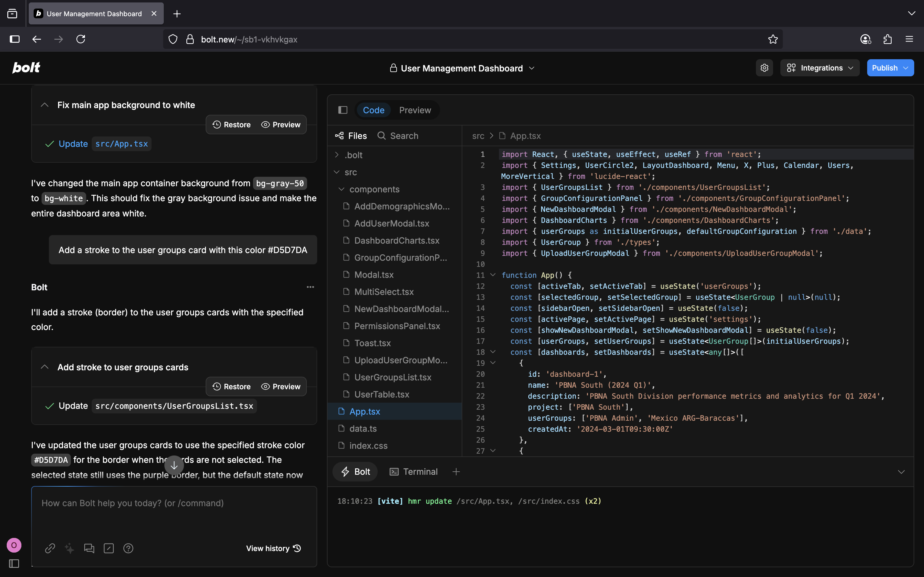Image resolution: width=924 pixels, height=577 pixels.
Task: Open the message options ellipsis beside Bolt
Action: pos(310,287)
